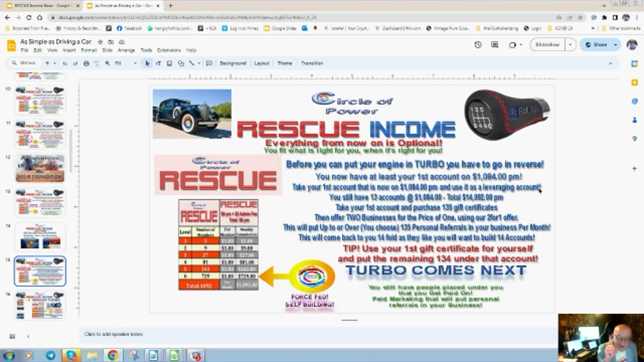The width and height of the screenshot is (644, 362).
Task: Open the Extensions menu
Action: (169, 50)
